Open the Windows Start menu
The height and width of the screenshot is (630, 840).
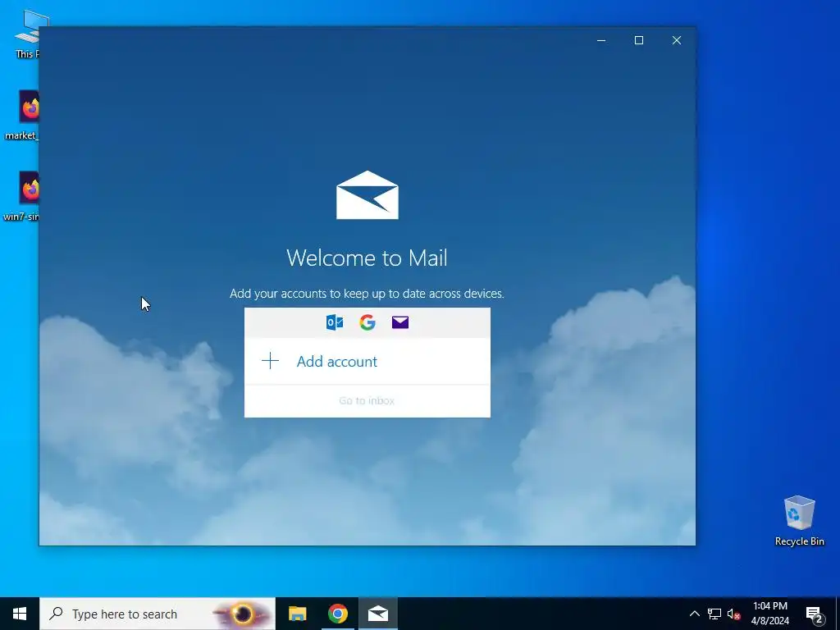pos(20,614)
